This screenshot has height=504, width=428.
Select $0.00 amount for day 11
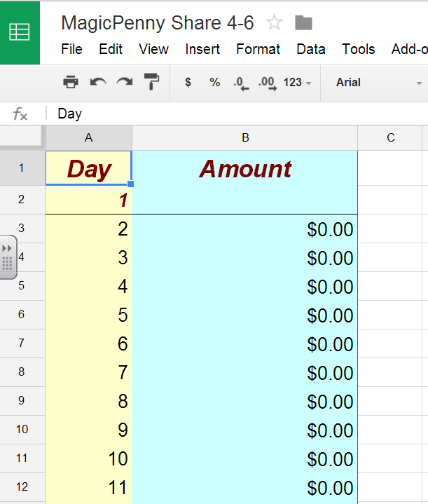245,487
